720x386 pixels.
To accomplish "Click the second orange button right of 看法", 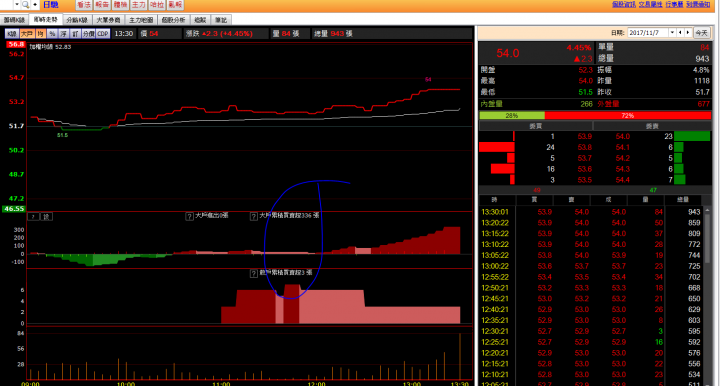I will coord(120,5).
